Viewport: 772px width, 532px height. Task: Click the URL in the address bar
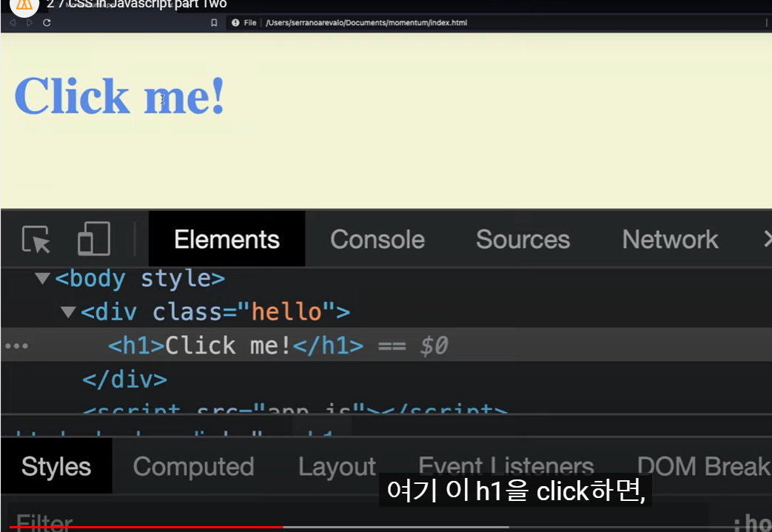coord(366,23)
